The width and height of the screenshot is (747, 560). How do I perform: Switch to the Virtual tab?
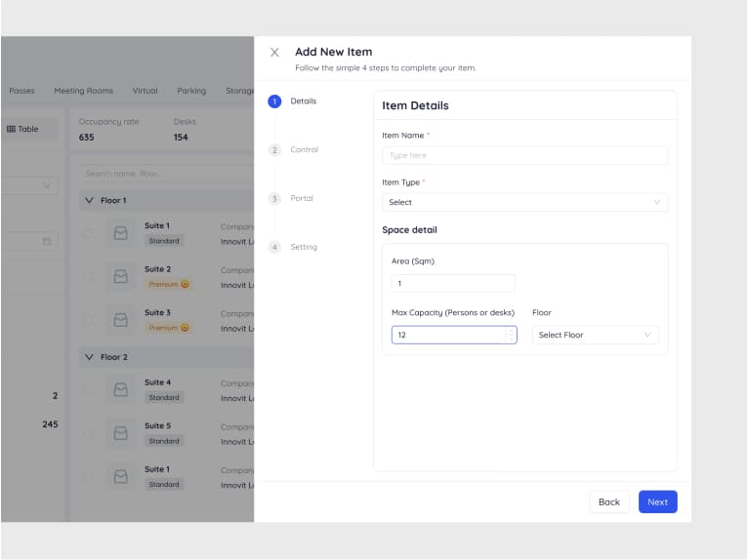[145, 91]
